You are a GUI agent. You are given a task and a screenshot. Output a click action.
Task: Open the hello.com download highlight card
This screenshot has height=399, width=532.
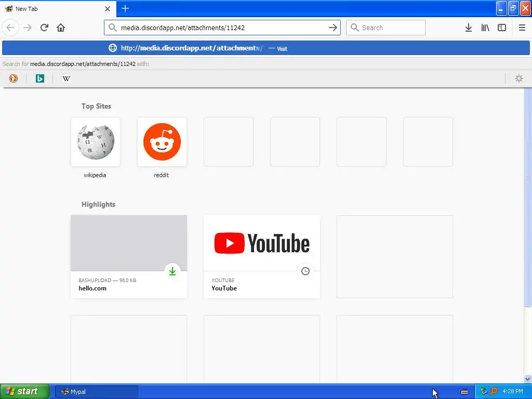(x=129, y=257)
